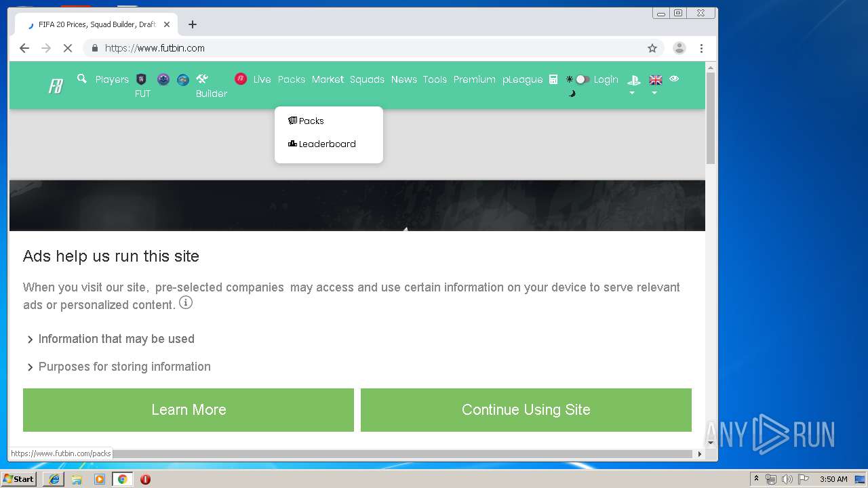Open the Builder tools icon
Image resolution: width=868 pixels, height=488 pixels.
pyautogui.click(x=201, y=79)
